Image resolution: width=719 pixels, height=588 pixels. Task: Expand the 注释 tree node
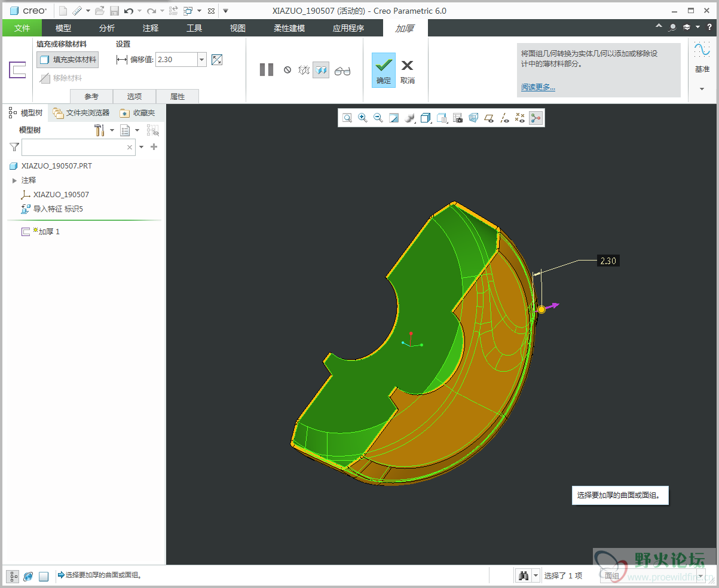(x=14, y=180)
